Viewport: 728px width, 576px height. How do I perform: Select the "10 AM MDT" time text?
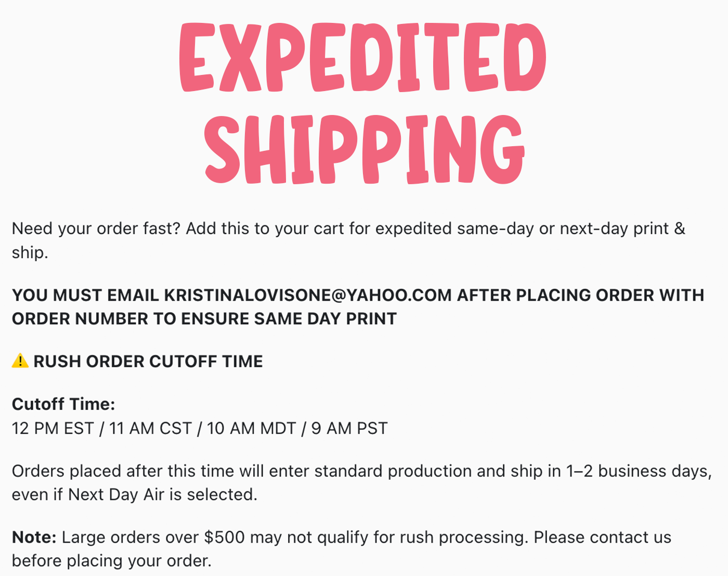pyautogui.click(x=251, y=428)
